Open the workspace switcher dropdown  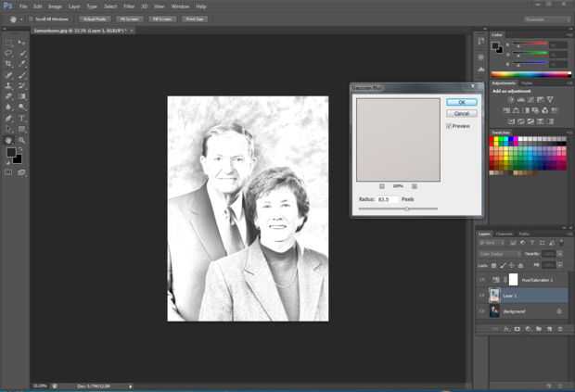tap(546, 19)
